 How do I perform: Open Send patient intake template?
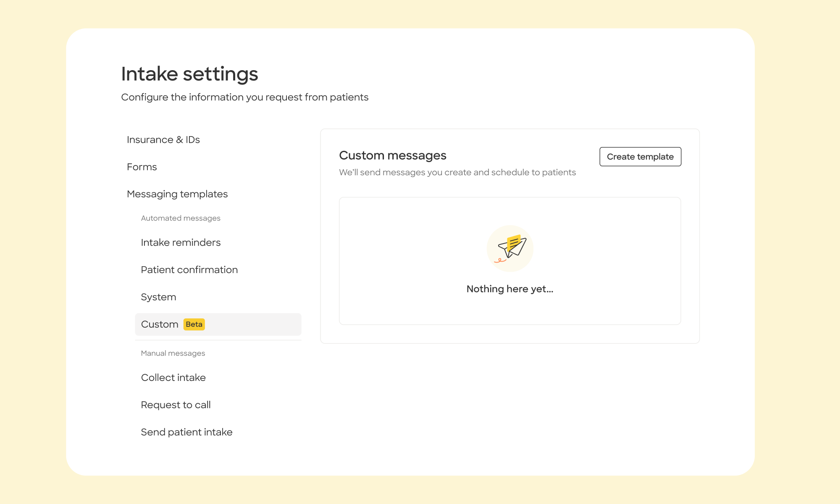tap(186, 432)
